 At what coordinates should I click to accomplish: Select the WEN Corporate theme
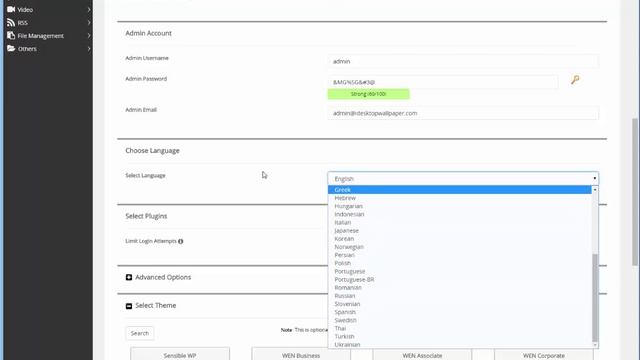click(x=544, y=354)
